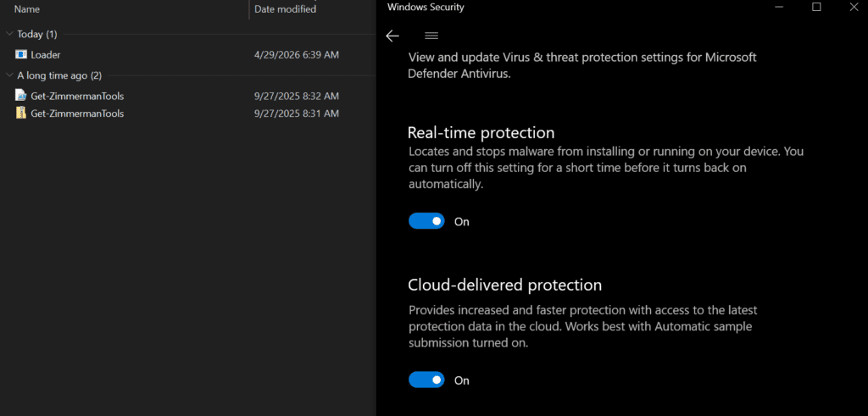Turn off Real-time protection switch

coord(427,221)
